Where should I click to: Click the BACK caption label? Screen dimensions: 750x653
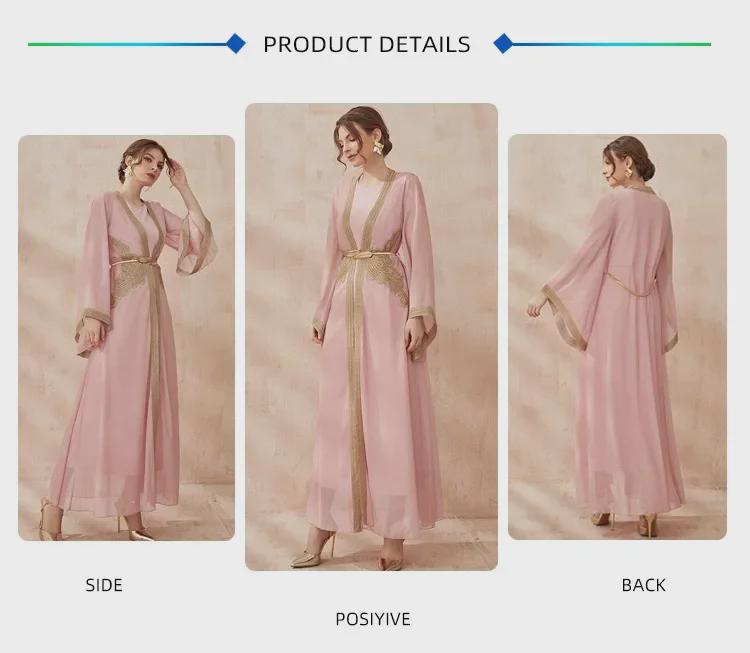pos(643,585)
